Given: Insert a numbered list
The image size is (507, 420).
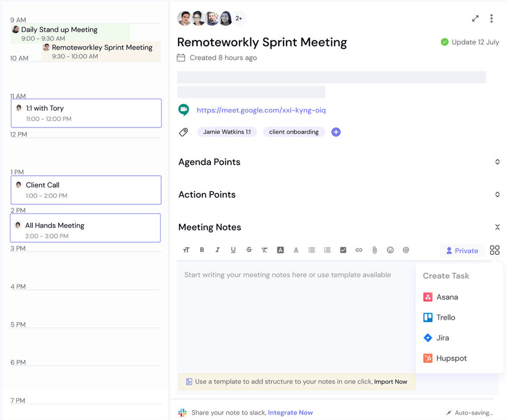Looking at the screenshot, I should pyautogui.click(x=327, y=250).
